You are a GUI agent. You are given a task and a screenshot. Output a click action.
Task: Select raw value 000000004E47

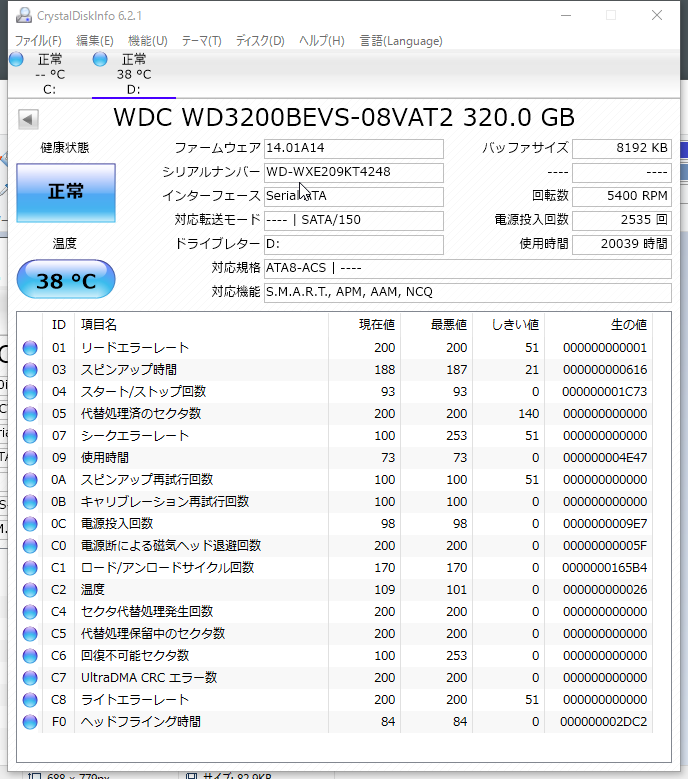click(x=605, y=458)
